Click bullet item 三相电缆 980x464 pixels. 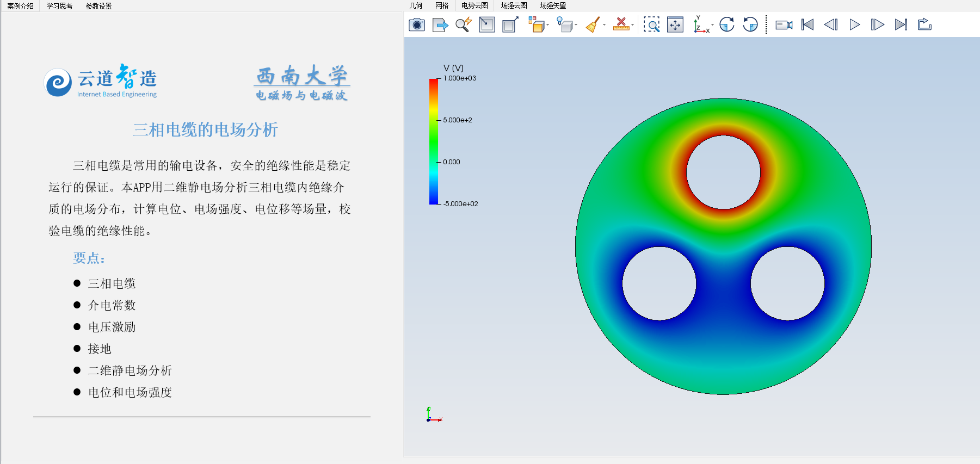tap(112, 283)
